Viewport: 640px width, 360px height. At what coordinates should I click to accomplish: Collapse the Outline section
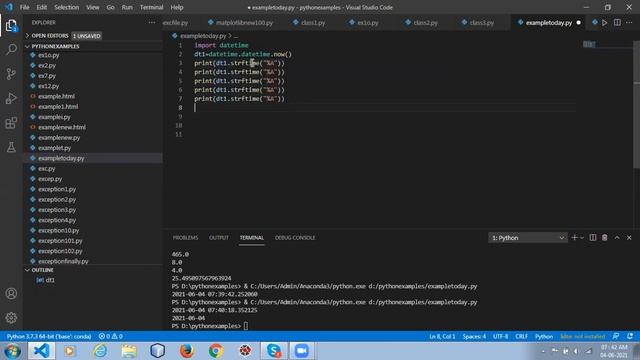click(x=42, y=270)
